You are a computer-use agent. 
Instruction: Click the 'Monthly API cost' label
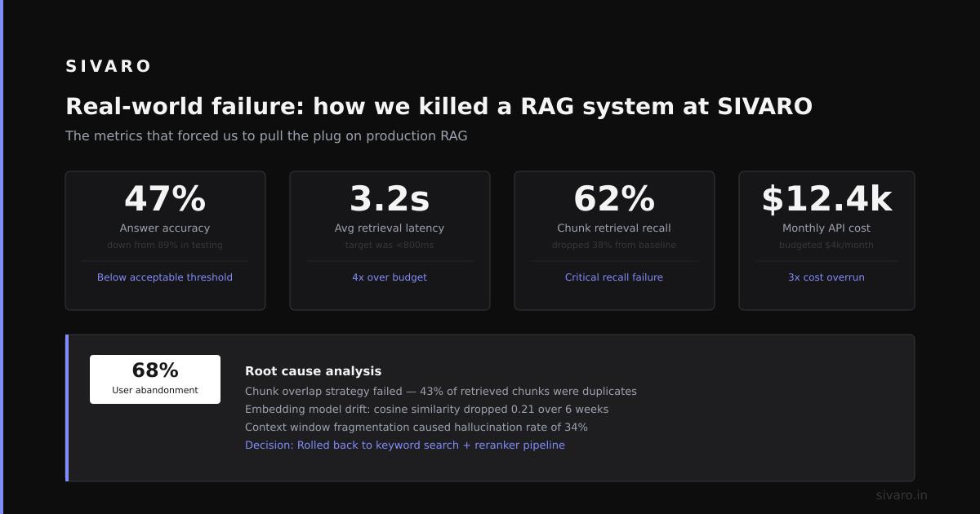[x=826, y=228]
